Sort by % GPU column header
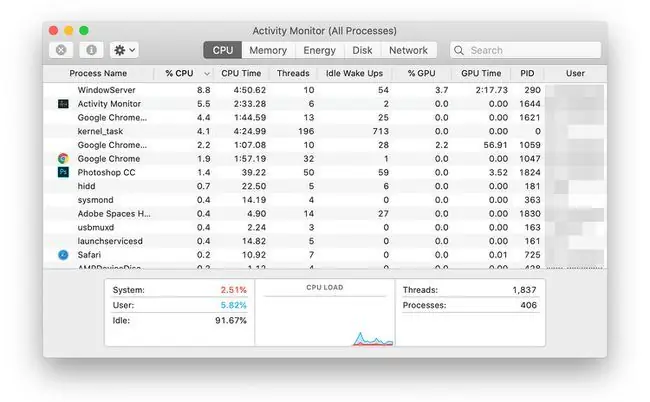This screenshot has height=402, width=650. pos(422,73)
